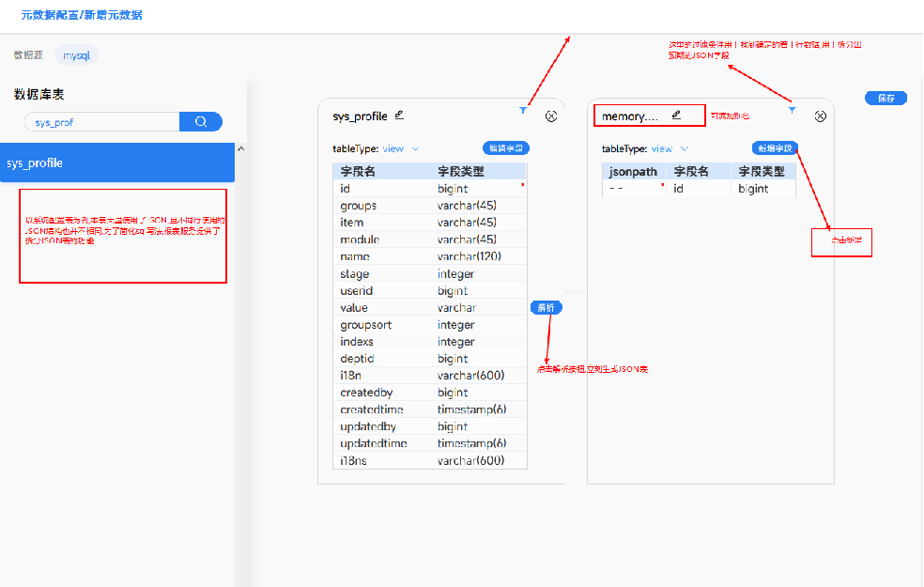
Task: Expand tableType dropdown on the memory card
Action: click(x=685, y=148)
